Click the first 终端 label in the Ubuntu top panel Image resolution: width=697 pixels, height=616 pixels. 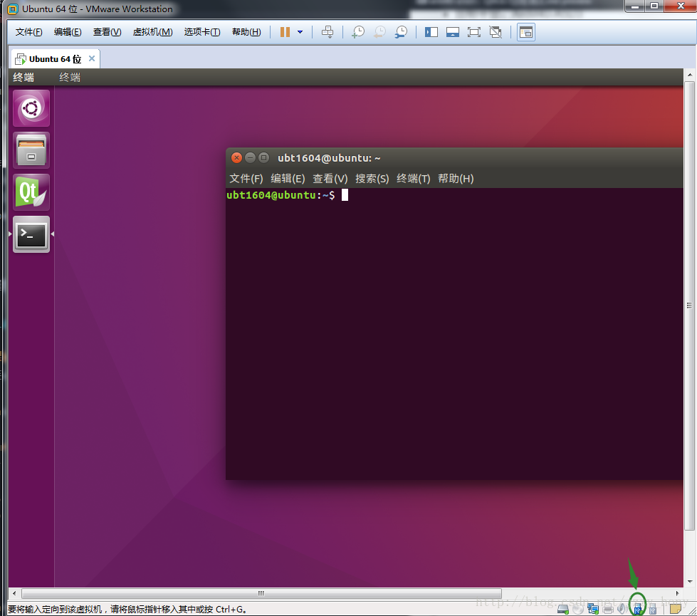pyautogui.click(x=23, y=78)
